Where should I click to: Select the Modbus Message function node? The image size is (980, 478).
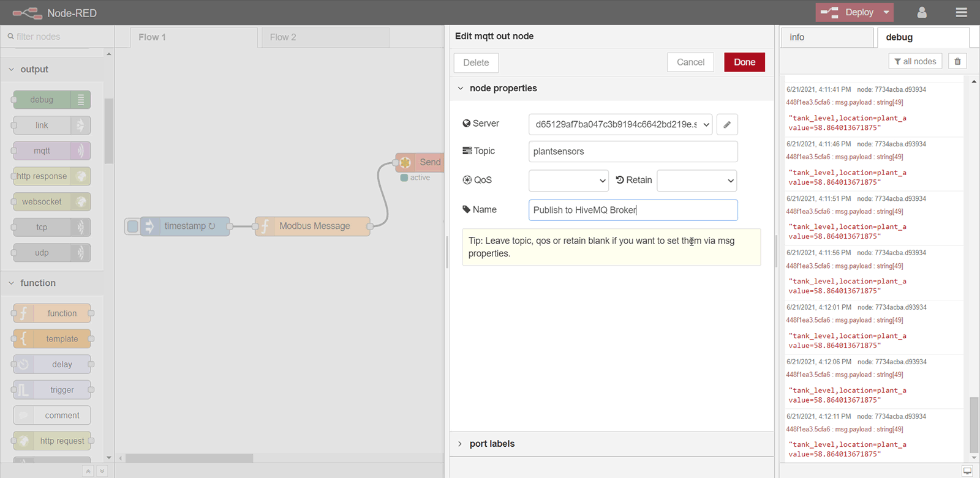point(312,226)
